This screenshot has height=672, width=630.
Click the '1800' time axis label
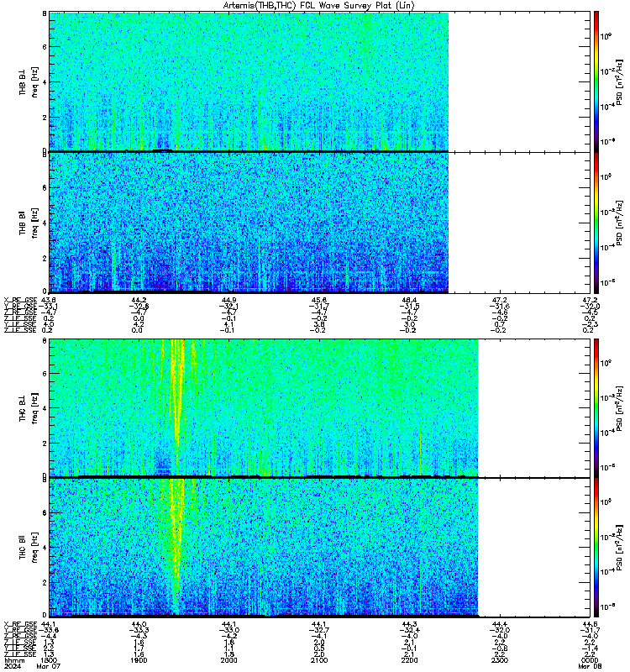pyautogui.click(x=49, y=660)
